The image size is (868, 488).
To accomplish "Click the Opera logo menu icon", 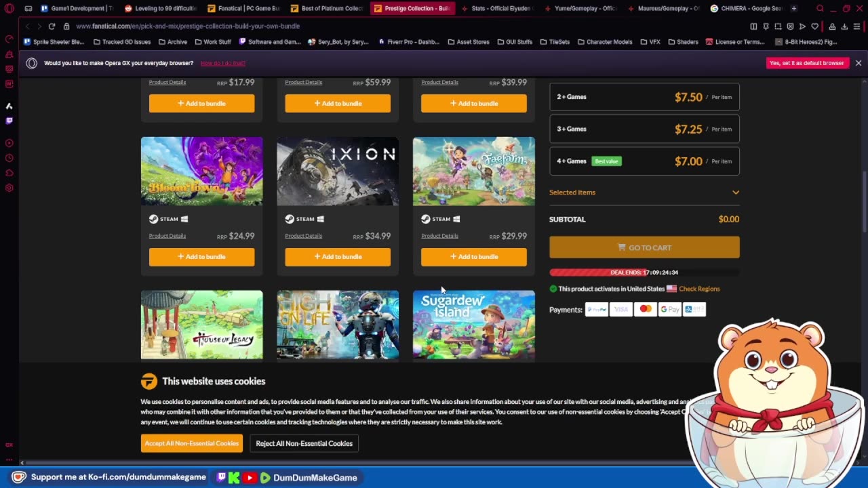I will [x=9, y=8].
